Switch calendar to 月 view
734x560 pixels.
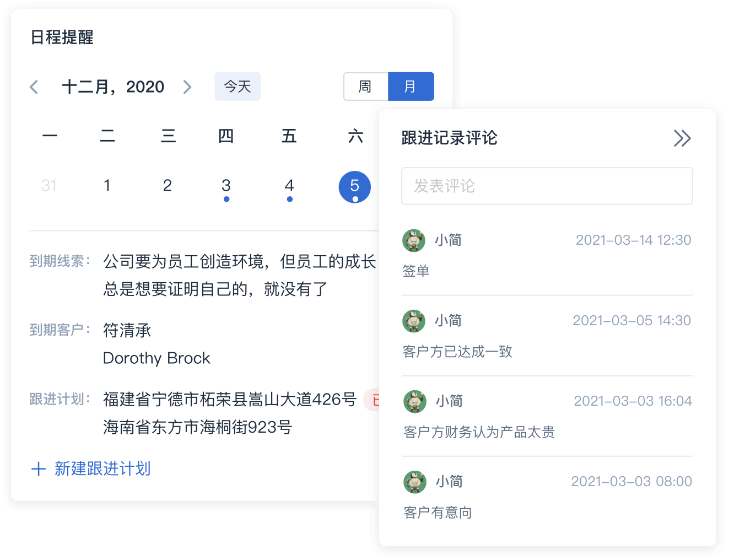pyautogui.click(x=411, y=87)
